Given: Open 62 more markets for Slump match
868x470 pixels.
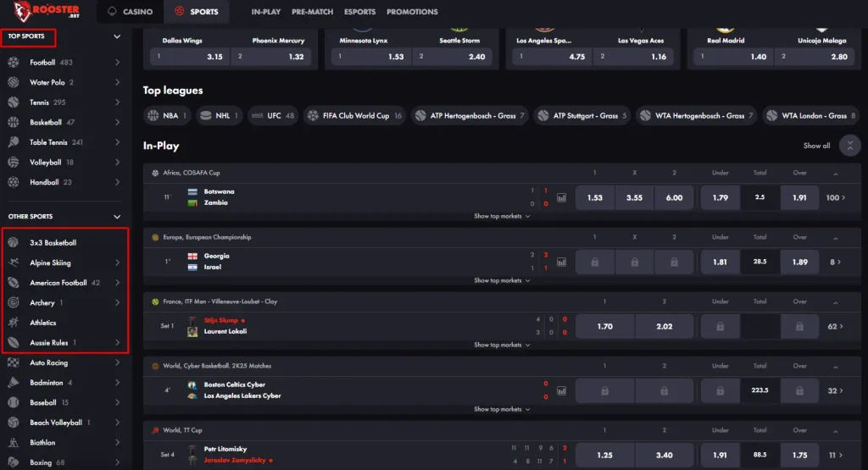Looking at the screenshot, I should coord(835,327).
